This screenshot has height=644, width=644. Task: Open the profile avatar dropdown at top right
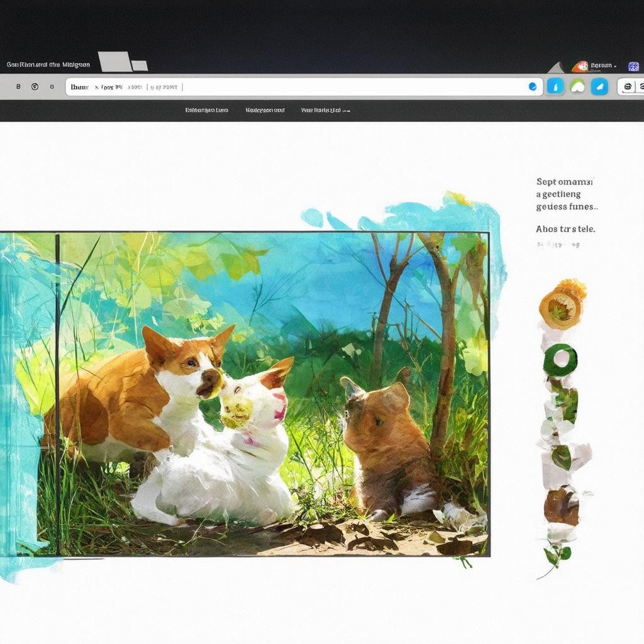594,65
